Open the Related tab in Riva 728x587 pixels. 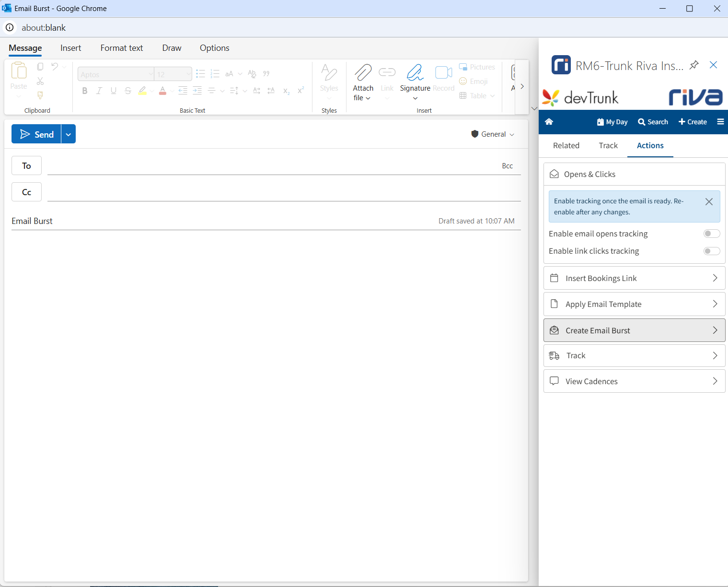566,146
